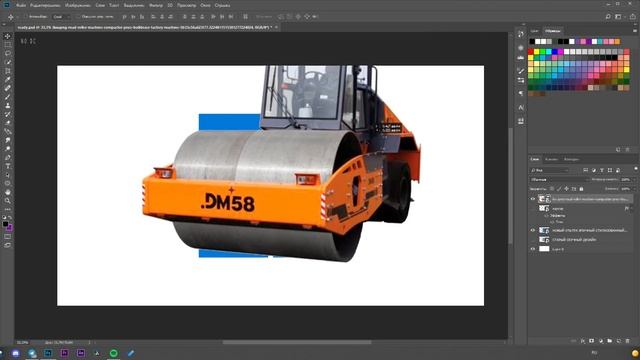The height and width of the screenshot is (360, 640).
Task: Open the layer filter kind dropdown
Action: click(x=549, y=170)
